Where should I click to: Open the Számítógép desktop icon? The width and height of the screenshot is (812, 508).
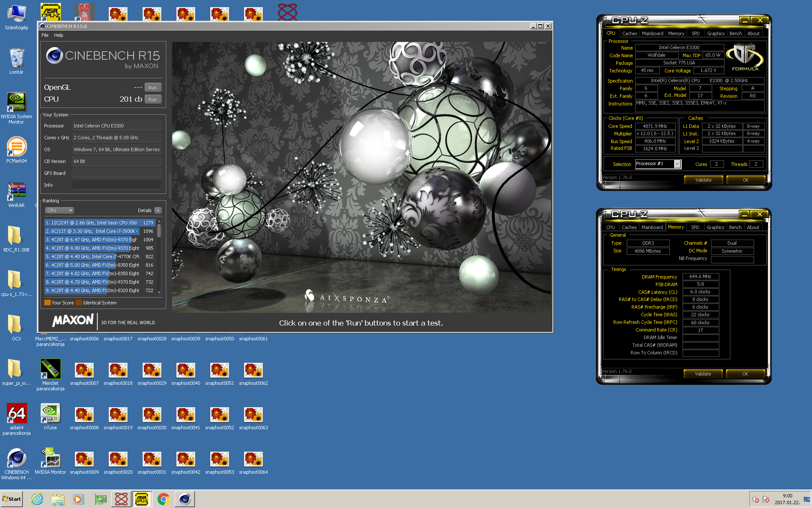click(16, 17)
